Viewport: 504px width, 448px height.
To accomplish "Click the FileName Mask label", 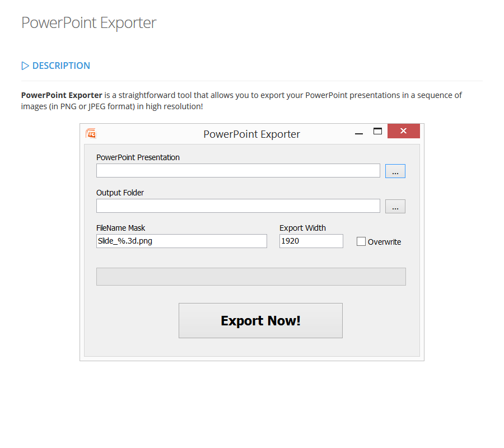I will coord(120,228).
